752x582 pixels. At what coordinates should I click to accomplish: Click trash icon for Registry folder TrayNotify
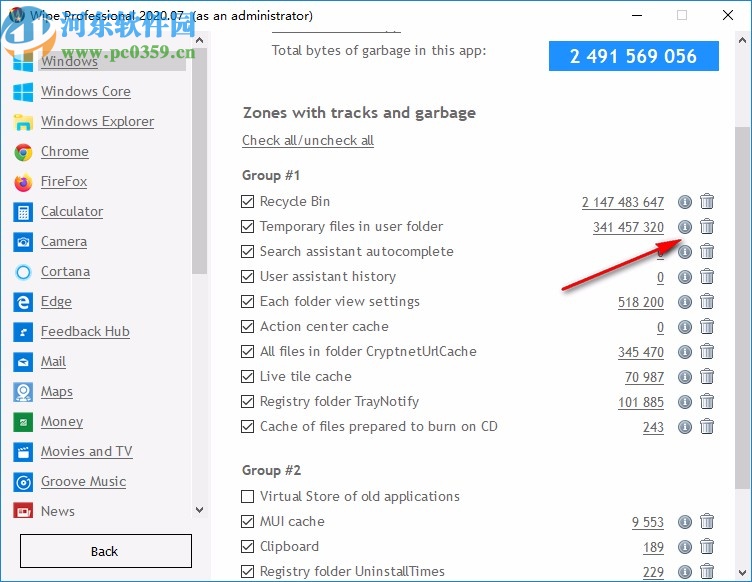[707, 401]
